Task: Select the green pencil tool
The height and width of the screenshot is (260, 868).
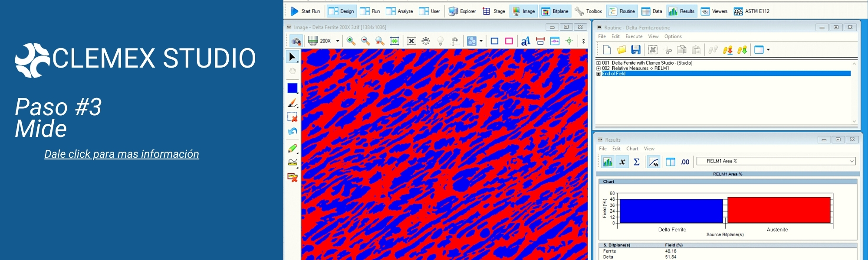Action: 293,148
